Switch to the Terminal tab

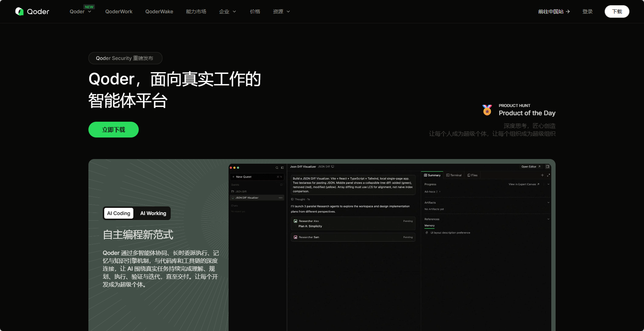point(454,175)
